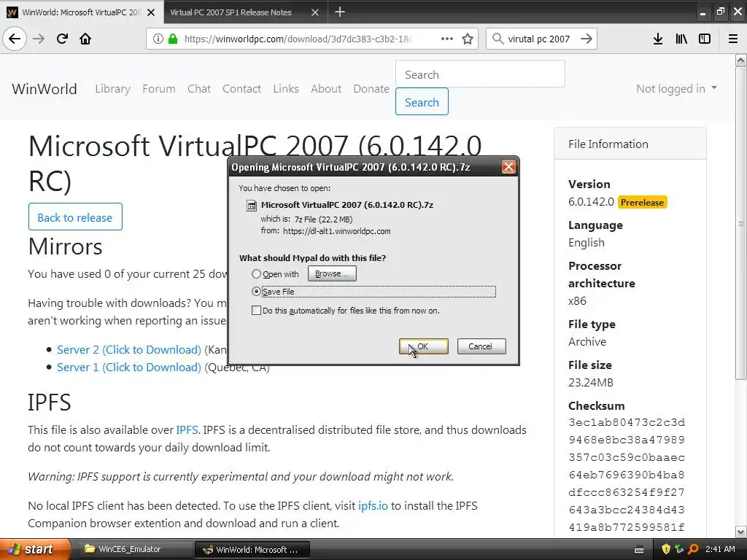The width and height of the screenshot is (747, 560).
Task: Click the 2:41 AM clock
Action: click(720, 549)
